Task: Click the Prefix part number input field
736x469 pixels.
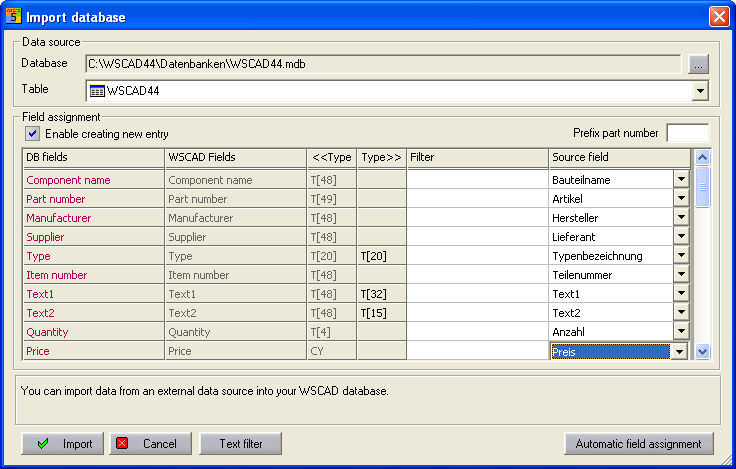Action: point(688,133)
